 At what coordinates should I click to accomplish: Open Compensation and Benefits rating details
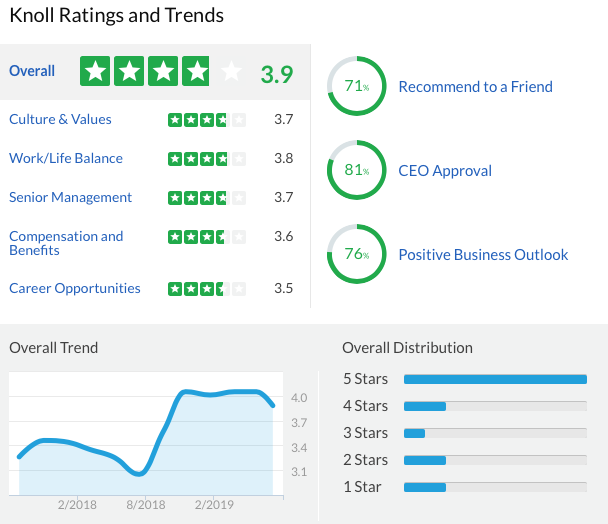point(66,243)
